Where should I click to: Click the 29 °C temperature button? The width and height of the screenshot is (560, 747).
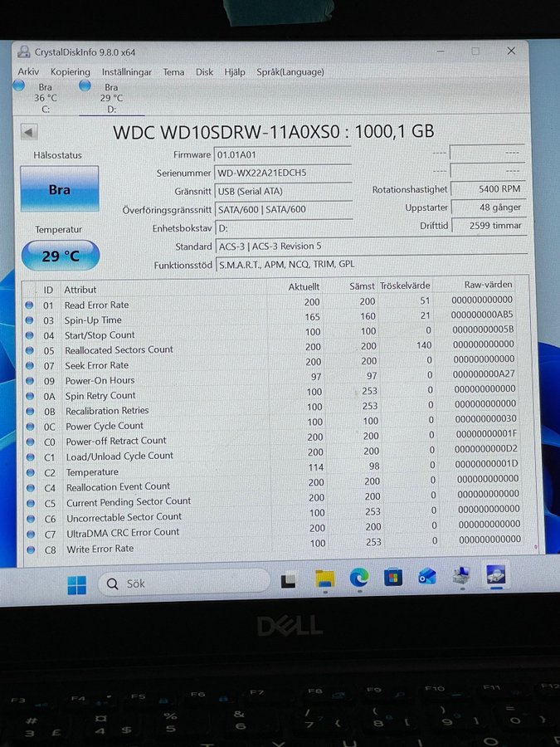coord(61,256)
